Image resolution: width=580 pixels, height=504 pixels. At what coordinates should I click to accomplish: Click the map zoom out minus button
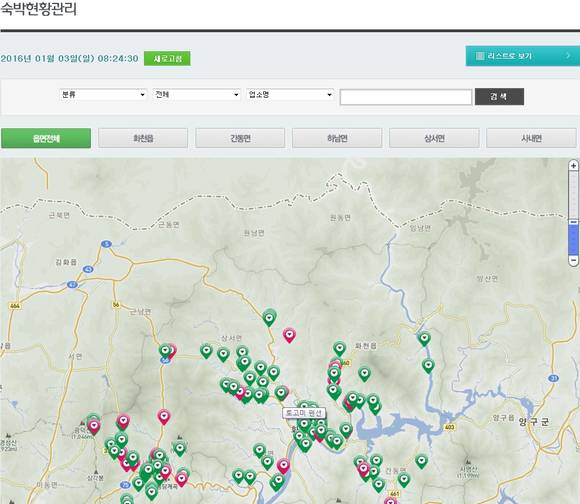574,260
